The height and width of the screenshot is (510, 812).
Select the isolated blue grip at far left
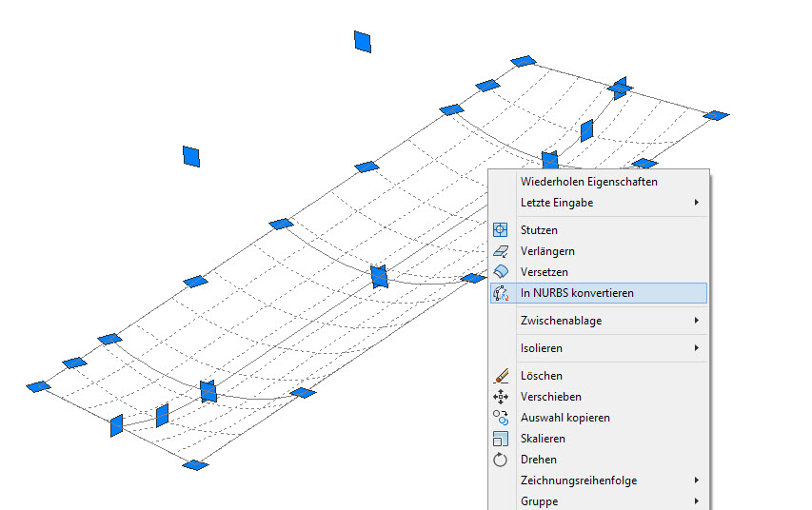pos(191,156)
